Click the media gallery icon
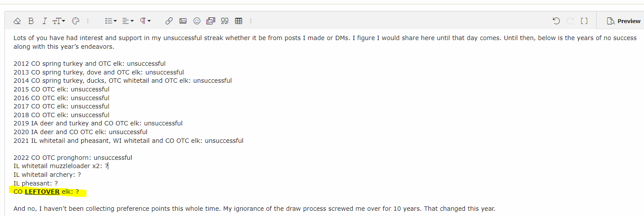Screen dimensions: 644x216 tap(211, 21)
